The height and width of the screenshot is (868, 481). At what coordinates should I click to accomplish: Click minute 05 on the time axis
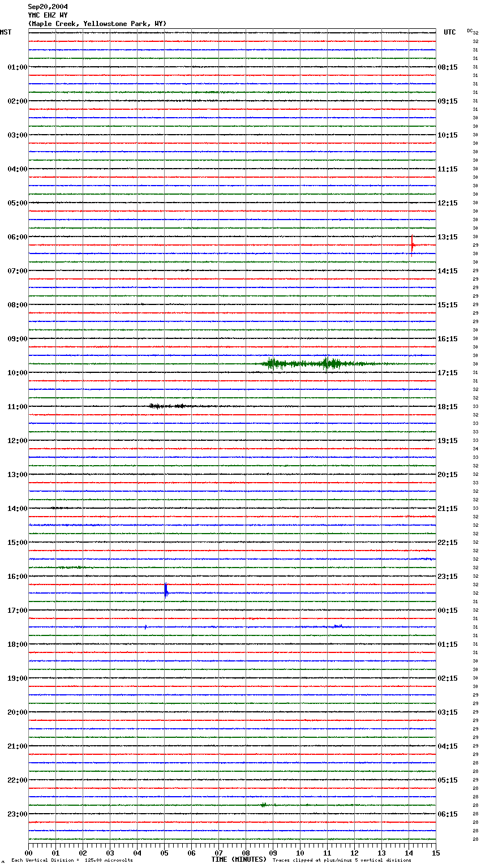point(164,853)
